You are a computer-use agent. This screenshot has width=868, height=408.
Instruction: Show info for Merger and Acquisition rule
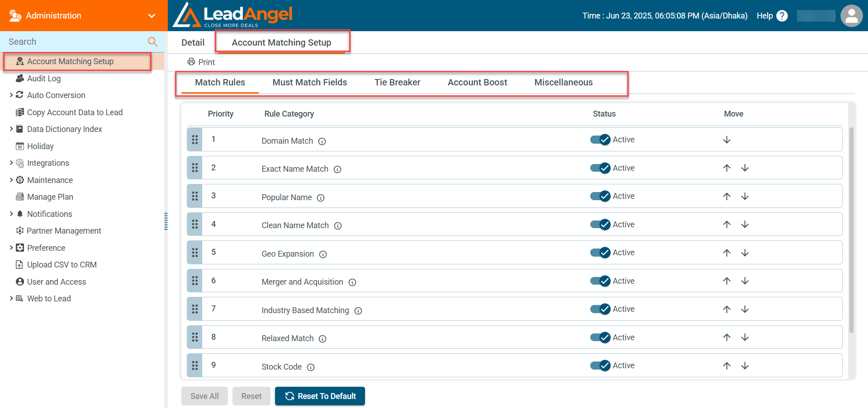[352, 282]
